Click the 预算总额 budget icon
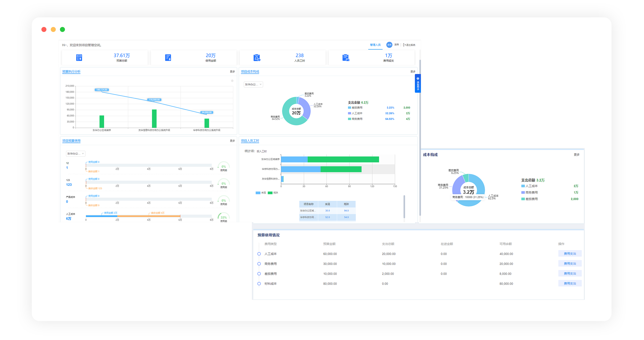The image size is (644, 340). point(79,58)
